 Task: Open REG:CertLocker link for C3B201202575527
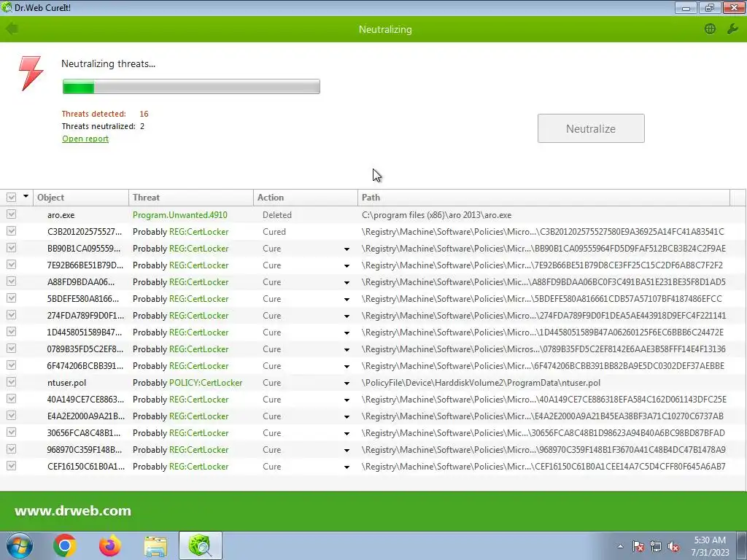pyautogui.click(x=198, y=231)
